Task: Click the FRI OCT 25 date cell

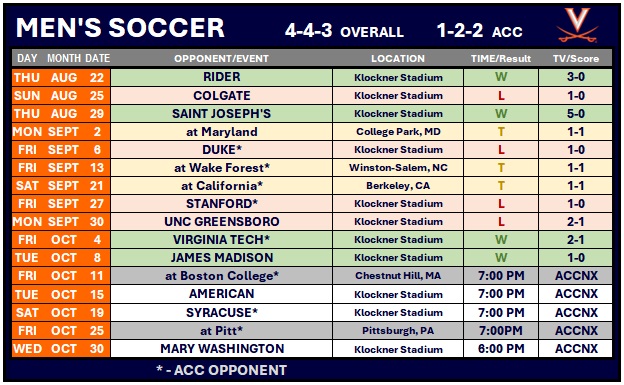Action: [61, 330]
